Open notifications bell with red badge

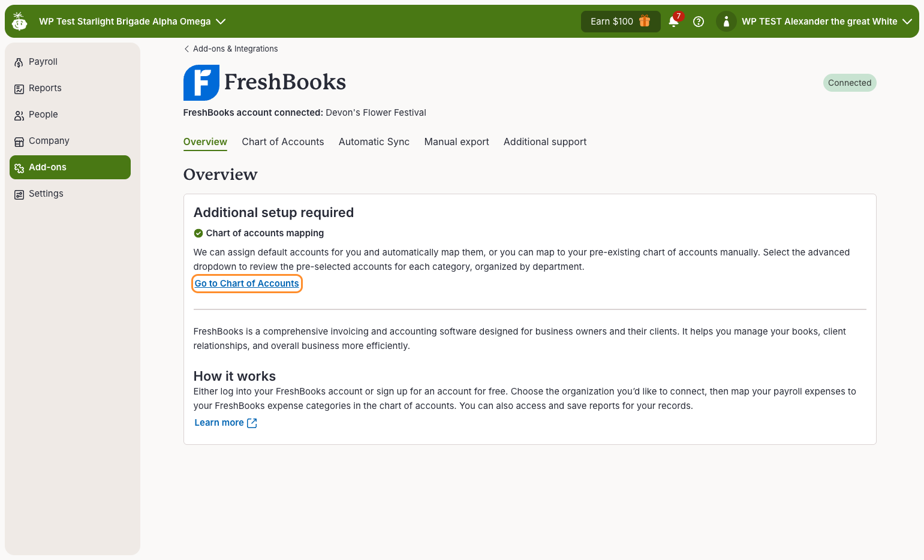click(675, 20)
